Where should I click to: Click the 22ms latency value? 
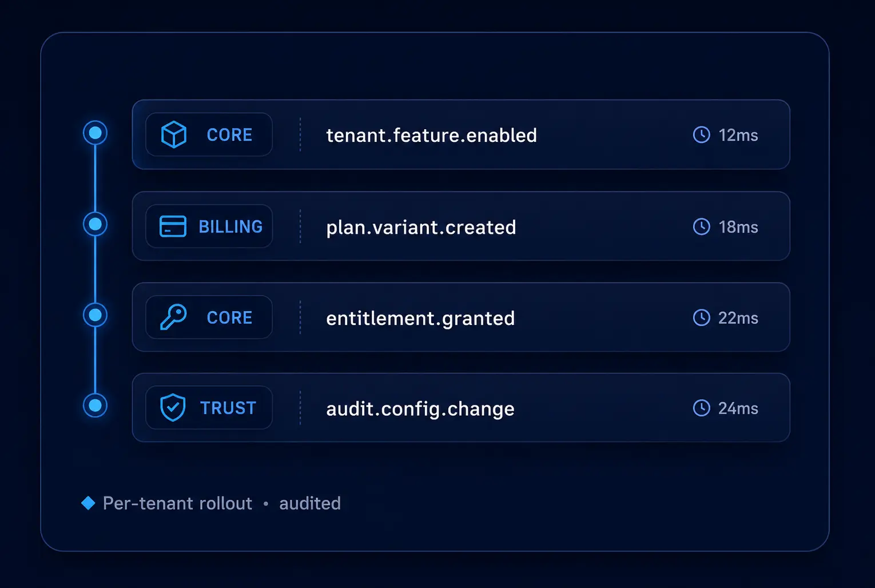coord(738,318)
